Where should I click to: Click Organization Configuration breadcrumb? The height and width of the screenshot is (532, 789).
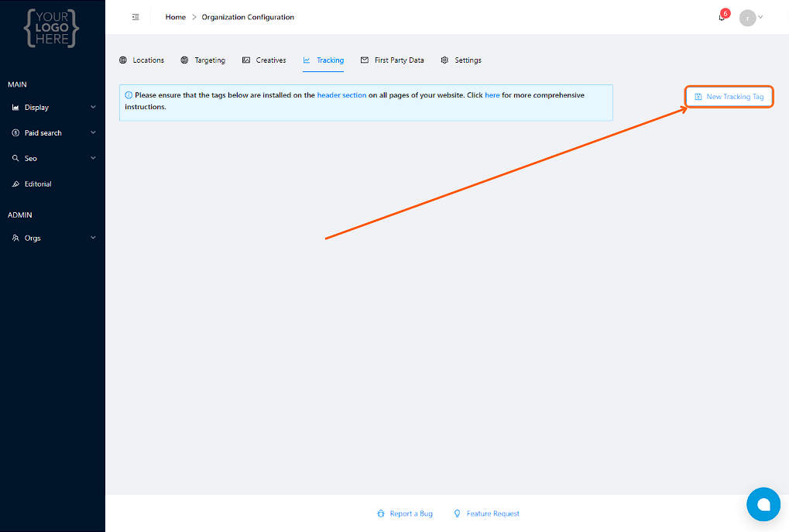tap(248, 17)
